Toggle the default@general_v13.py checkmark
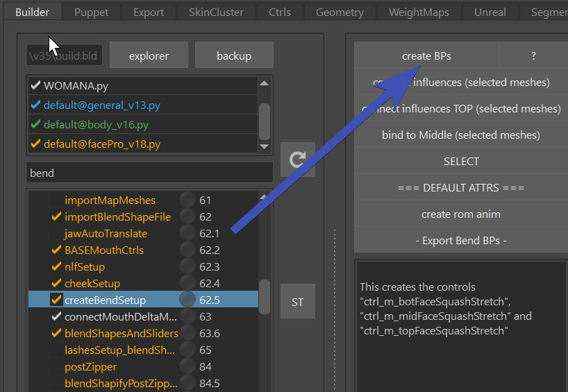The height and width of the screenshot is (392, 568). coord(35,105)
